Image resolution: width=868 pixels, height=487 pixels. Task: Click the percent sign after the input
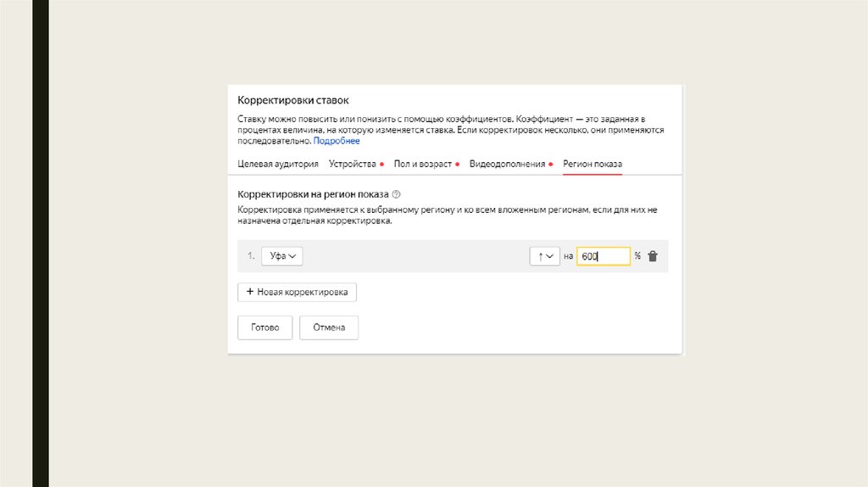pos(637,256)
